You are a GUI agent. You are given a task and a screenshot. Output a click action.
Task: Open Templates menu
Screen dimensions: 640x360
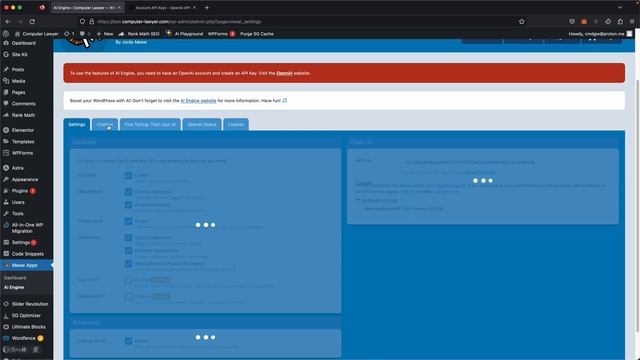coord(23,142)
